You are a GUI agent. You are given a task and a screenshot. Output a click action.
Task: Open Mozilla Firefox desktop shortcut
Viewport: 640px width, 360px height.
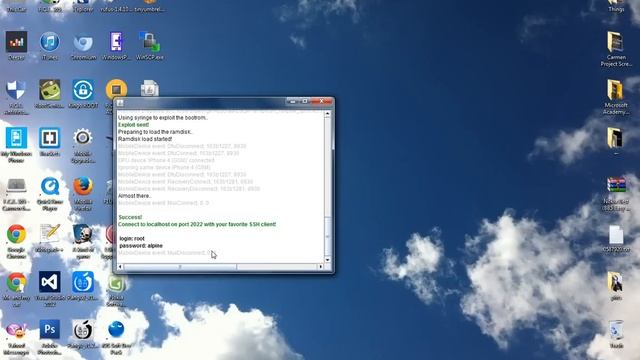tap(83, 186)
